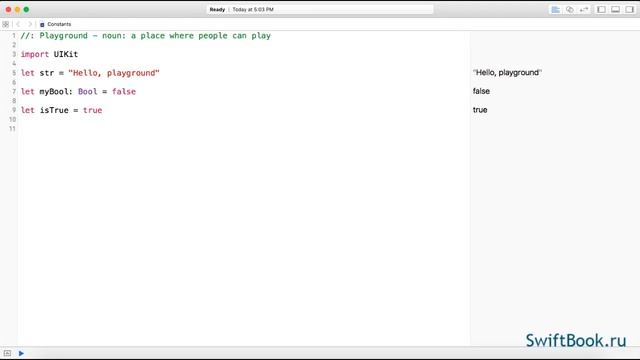
Task: Run the playground with the play button
Action: tap(21, 353)
